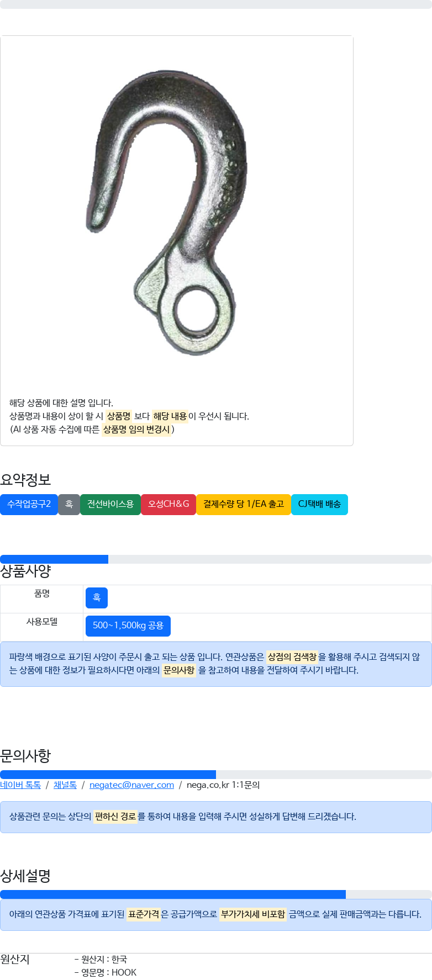Click the highlighted 상점의 검색창 text
Screen dimensions: 432x980
(x=292, y=657)
